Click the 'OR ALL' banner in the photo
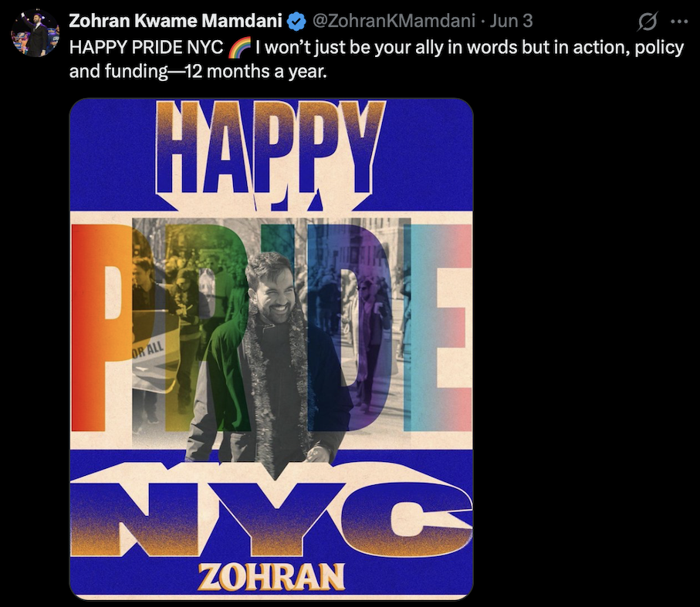700x607 pixels. 148,350
